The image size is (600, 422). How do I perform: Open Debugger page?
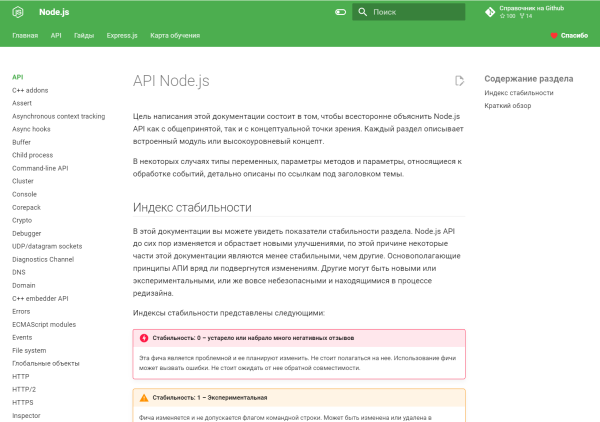tap(26, 233)
